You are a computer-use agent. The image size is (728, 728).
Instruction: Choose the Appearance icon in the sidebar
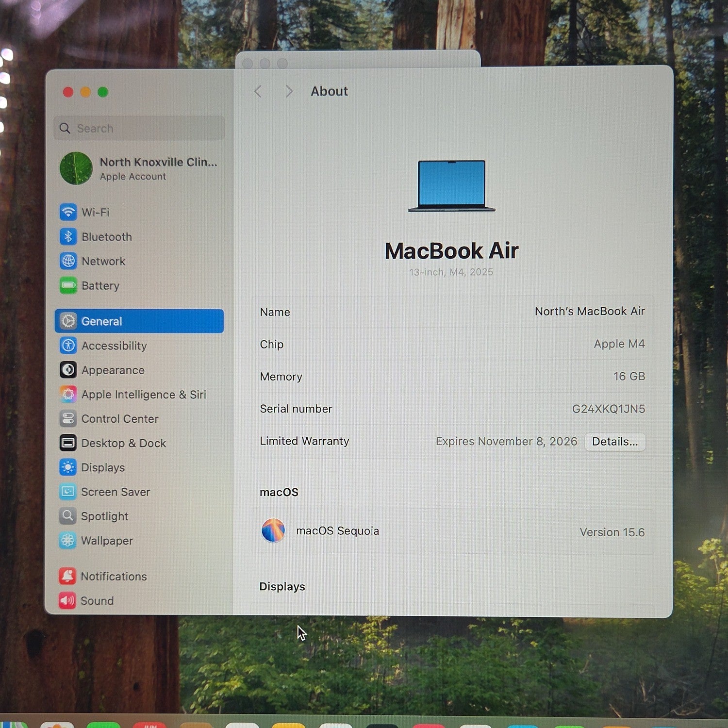(68, 370)
